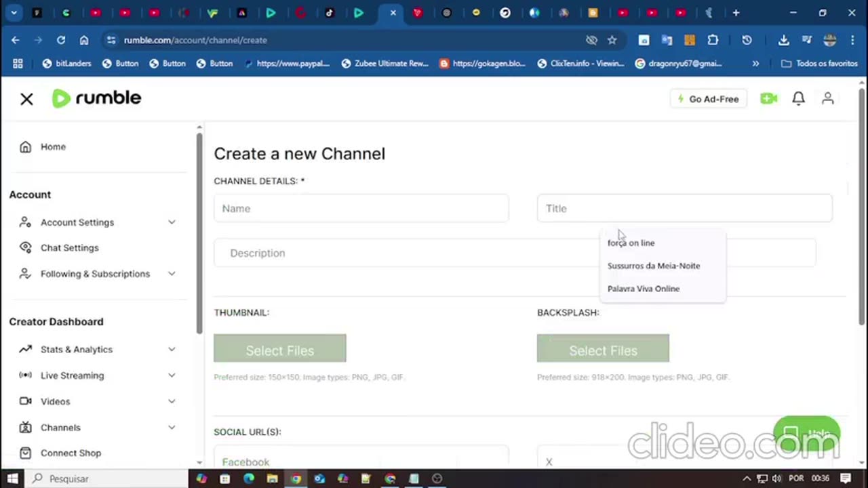This screenshot has height=488, width=868.
Task: Click the crossed-eye tracking icon in address bar
Action: (x=591, y=40)
